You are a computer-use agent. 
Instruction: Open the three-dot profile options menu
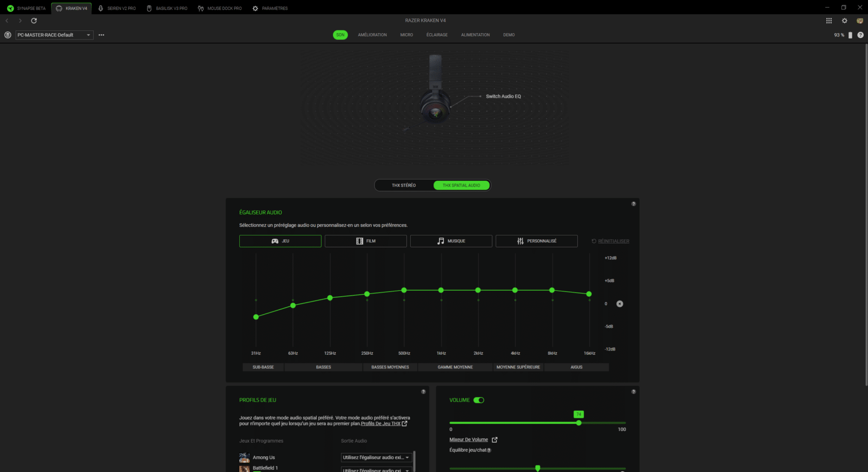(101, 35)
